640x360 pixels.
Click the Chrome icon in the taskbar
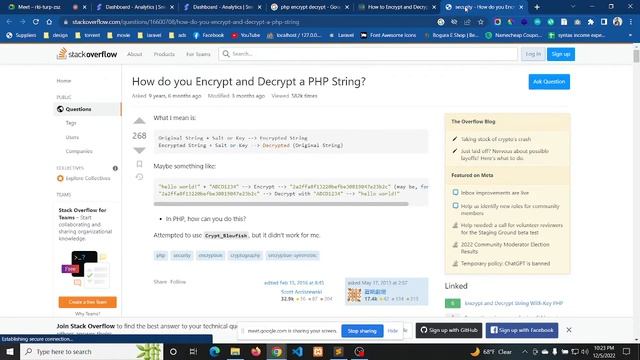pos(276,351)
